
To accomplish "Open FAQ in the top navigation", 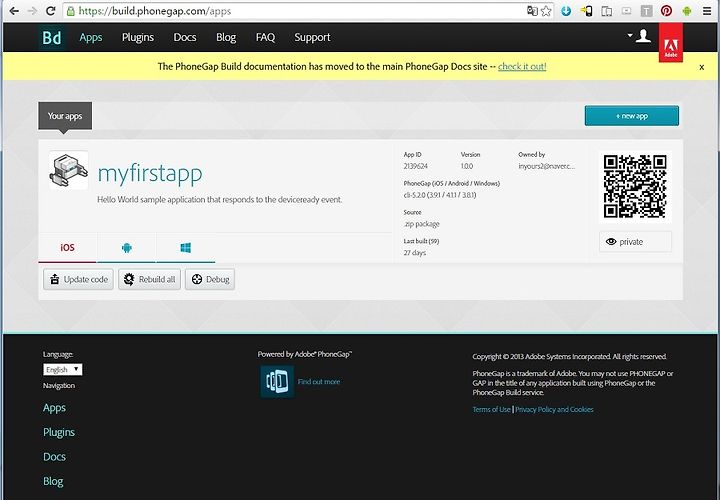I will pyautogui.click(x=265, y=37).
